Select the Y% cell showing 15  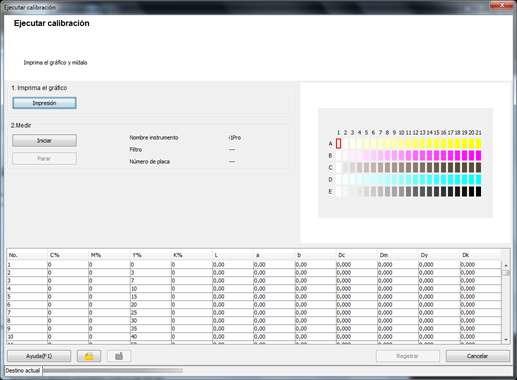tap(150, 297)
